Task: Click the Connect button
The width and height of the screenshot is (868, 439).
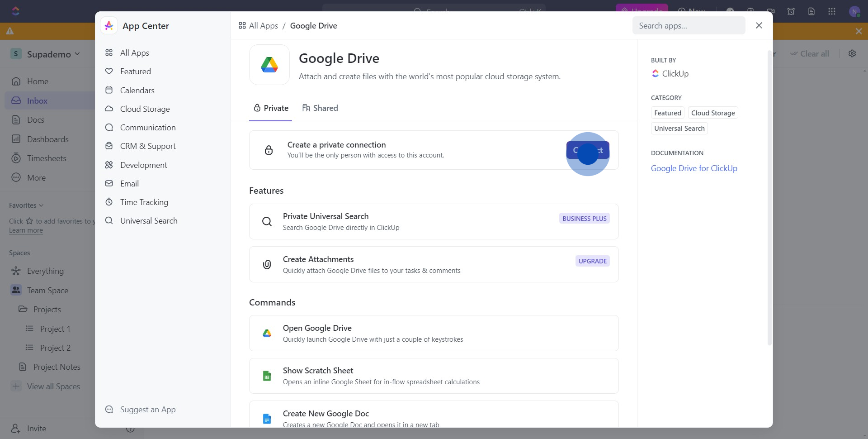Action: click(587, 150)
